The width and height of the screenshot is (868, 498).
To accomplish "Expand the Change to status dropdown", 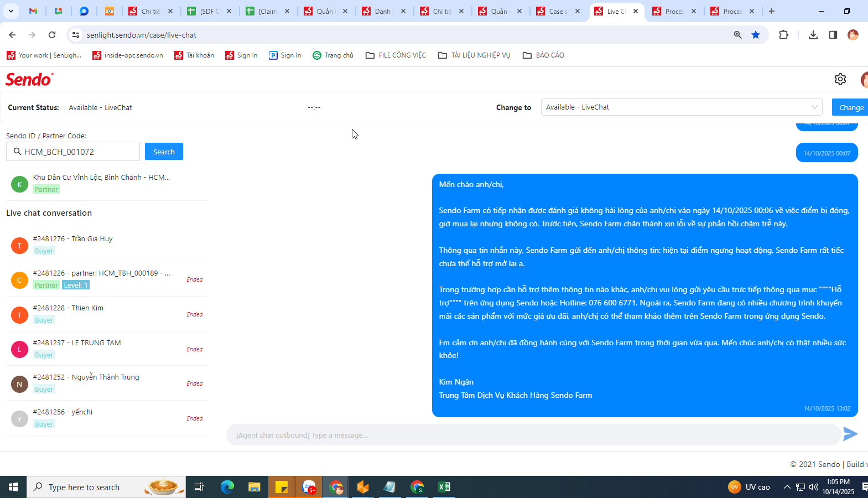I will 682,107.
